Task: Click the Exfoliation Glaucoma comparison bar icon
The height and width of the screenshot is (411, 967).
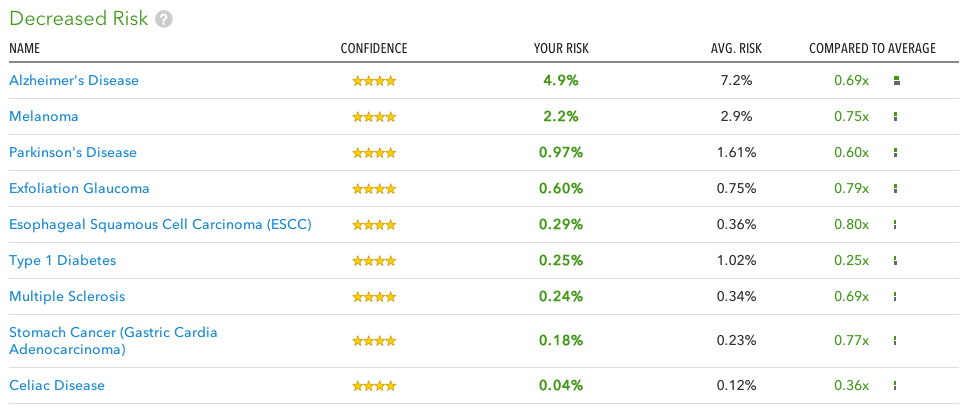Action: click(x=895, y=189)
